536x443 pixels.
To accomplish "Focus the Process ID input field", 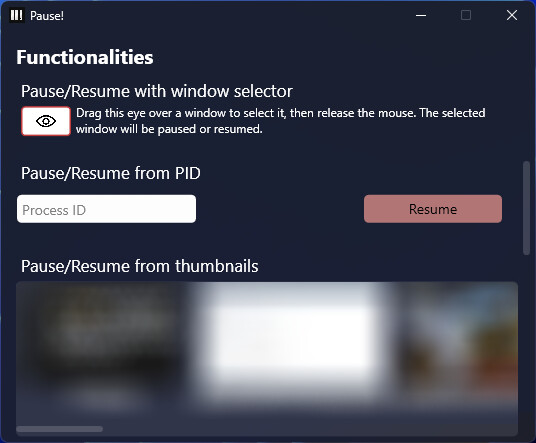I will (106, 209).
